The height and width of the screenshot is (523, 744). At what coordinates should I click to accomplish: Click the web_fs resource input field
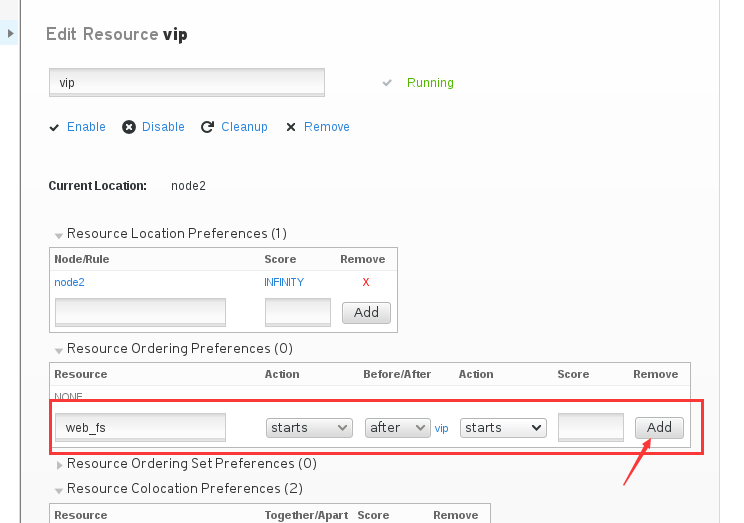click(x=140, y=427)
